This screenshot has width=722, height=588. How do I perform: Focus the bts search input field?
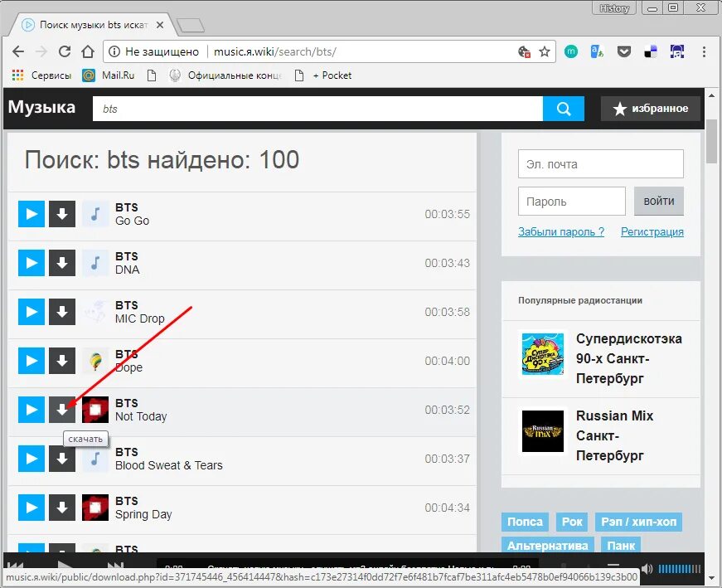(x=317, y=109)
